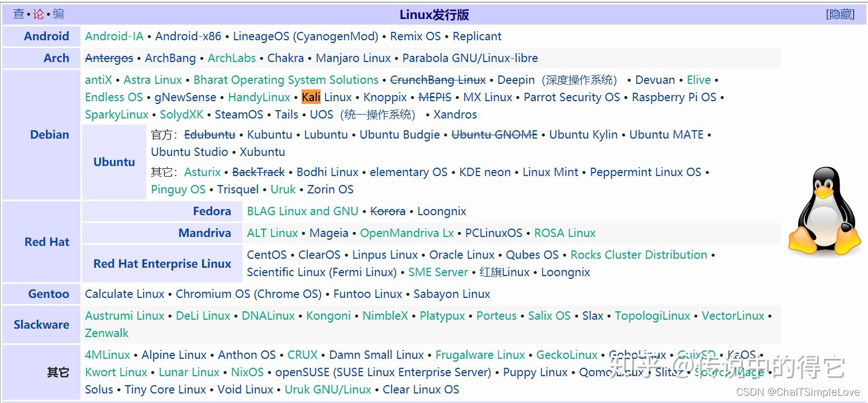Open the MX Linux link
The height and width of the screenshot is (403, 868).
488,97
